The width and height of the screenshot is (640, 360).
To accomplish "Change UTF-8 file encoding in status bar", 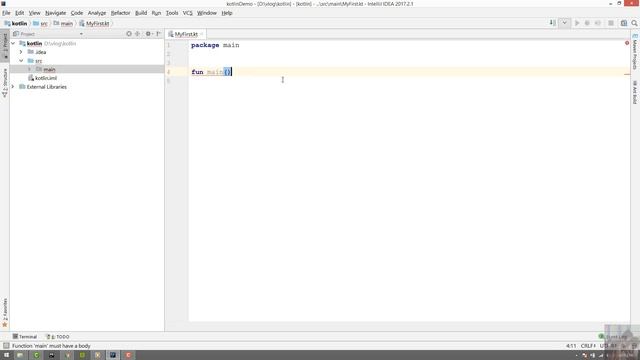I will (608, 346).
